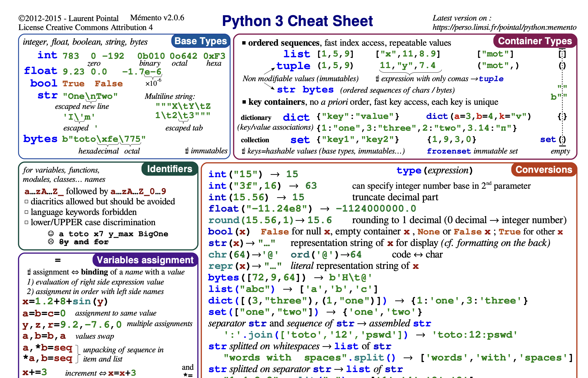Click the black square bullet before key containers

pos(244,102)
